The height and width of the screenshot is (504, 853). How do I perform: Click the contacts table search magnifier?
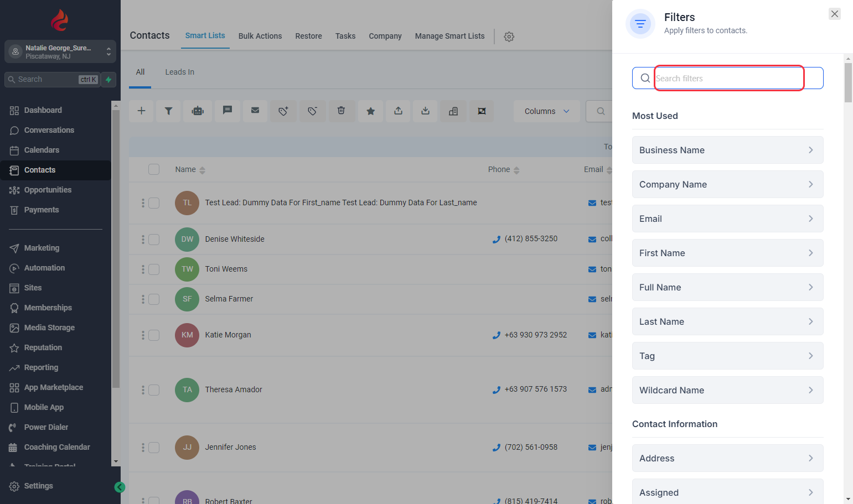pos(601,111)
